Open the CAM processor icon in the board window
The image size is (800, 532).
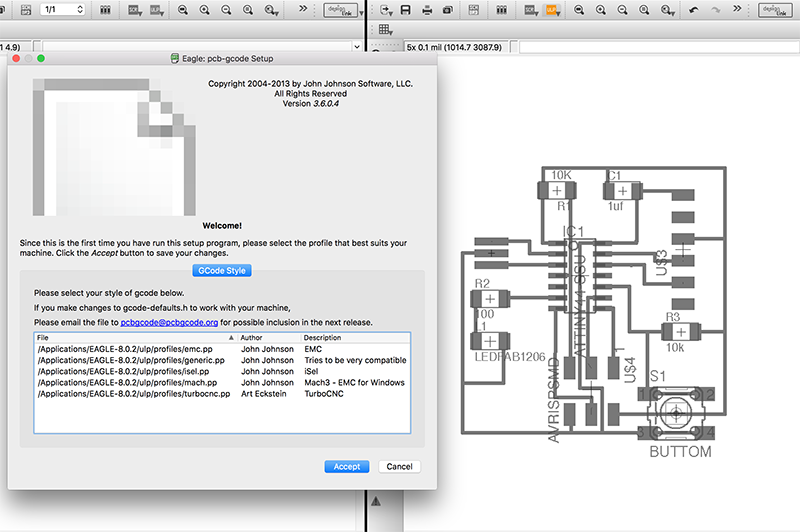point(448,10)
